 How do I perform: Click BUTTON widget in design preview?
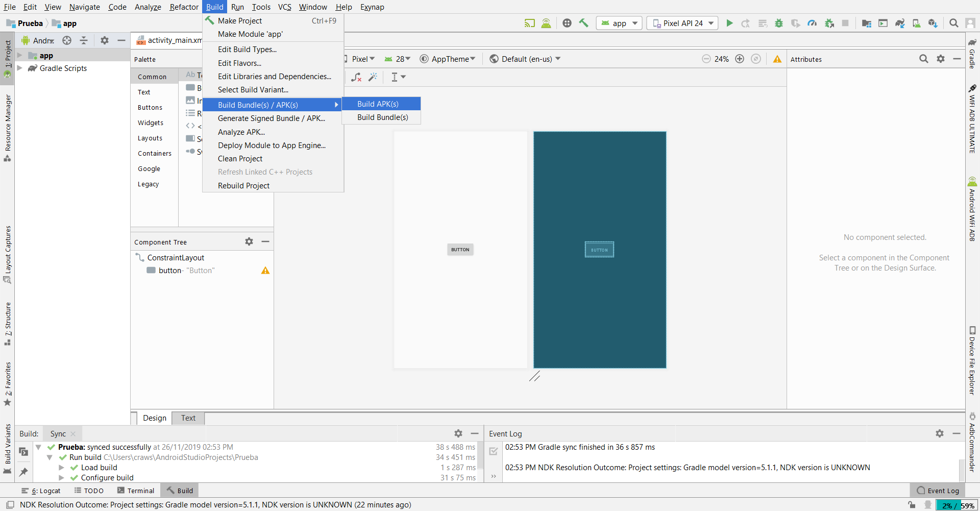point(460,250)
